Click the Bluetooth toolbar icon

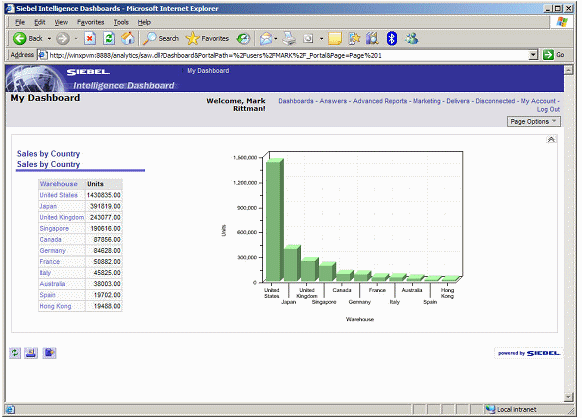(x=392, y=38)
